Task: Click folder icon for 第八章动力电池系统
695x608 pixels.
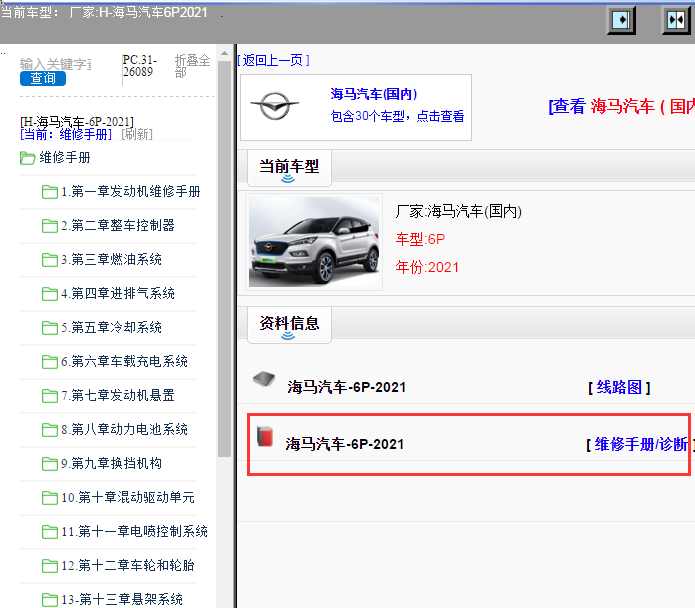Action: pos(50,430)
